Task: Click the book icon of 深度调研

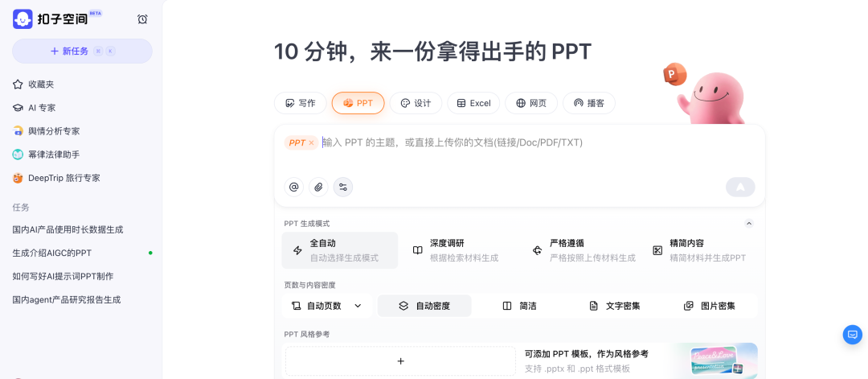Action: [x=417, y=250]
